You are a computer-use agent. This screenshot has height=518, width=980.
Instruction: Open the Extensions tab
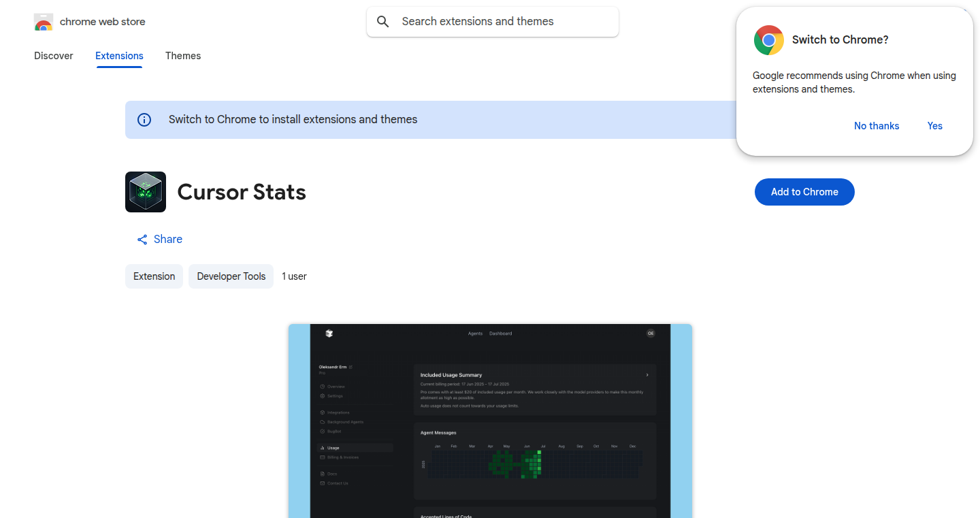119,56
